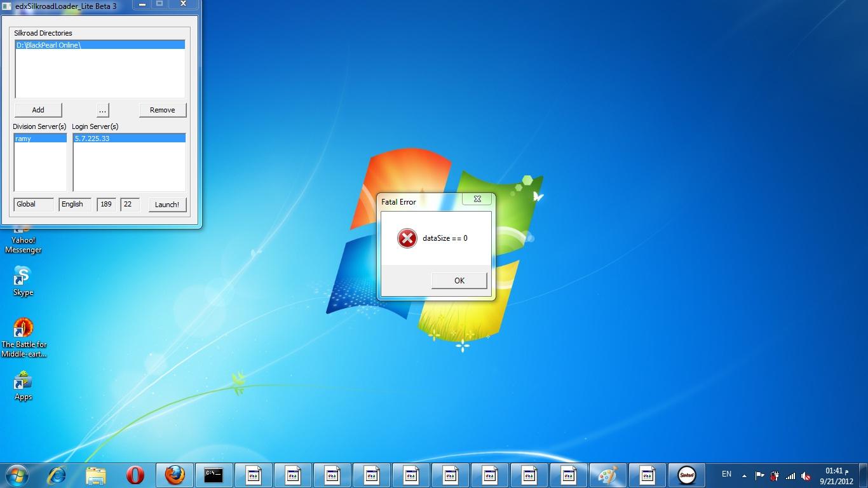The image size is (868, 488).
Task: Click the Add directory button
Action: point(38,110)
